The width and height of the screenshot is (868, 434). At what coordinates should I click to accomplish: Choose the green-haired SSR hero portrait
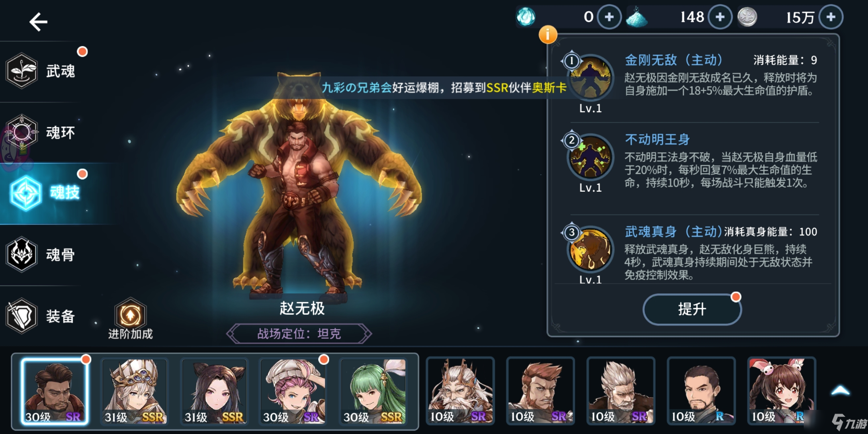373,391
